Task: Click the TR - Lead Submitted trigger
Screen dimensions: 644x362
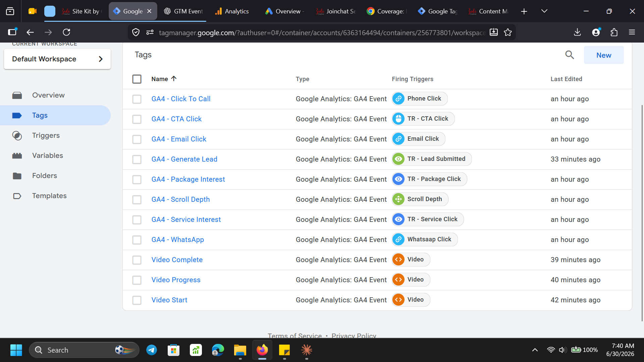Action: click(x=432, y=159)
